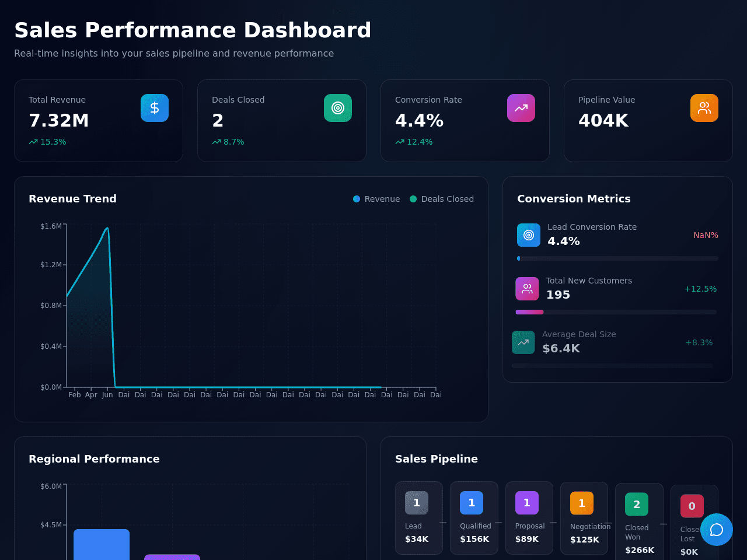Click the Lead Conversion Rate progress bar
The width and height of the screenshot is (747, 560).
617,258
